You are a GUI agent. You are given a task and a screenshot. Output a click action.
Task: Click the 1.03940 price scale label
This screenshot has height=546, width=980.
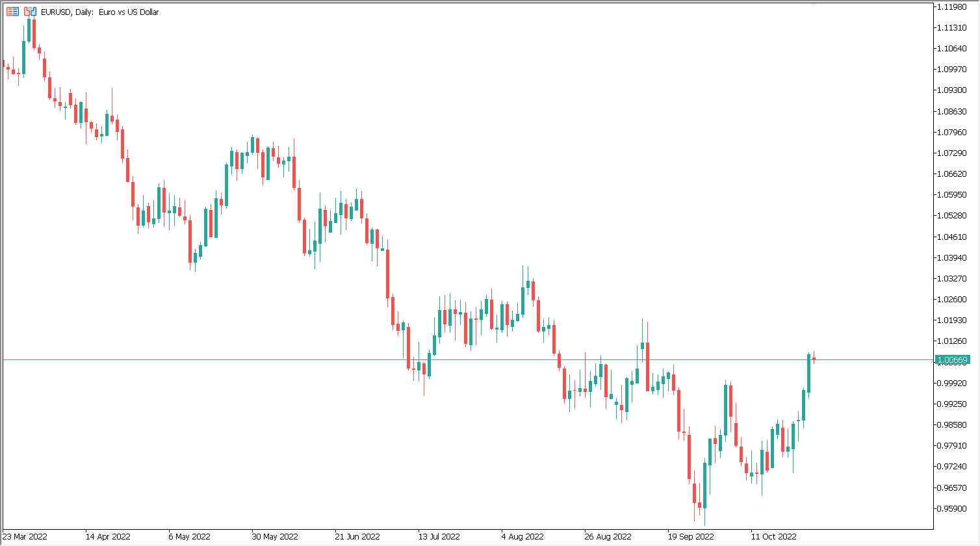[x=953, y=257]
